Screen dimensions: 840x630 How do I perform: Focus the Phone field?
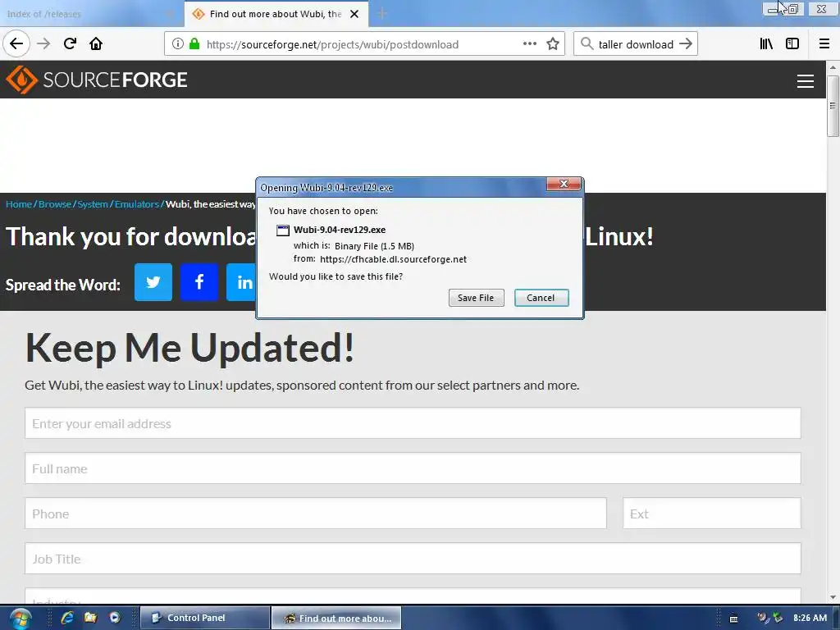tap(316, 514)
